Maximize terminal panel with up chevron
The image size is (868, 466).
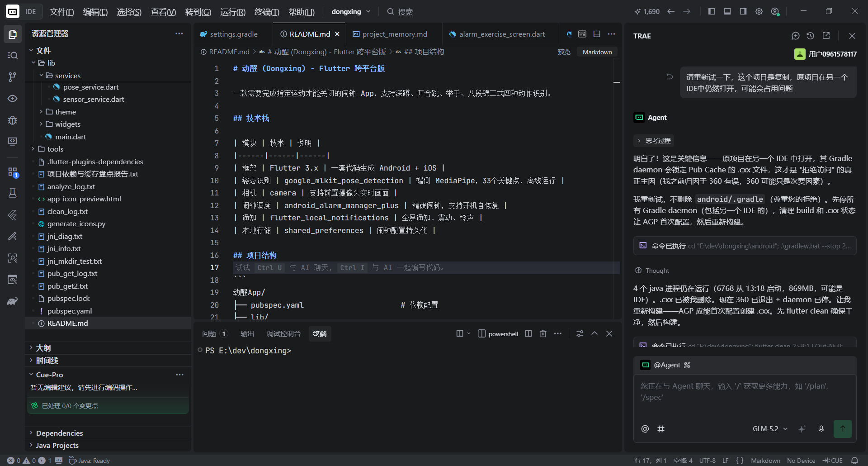(x=594, y=333)
